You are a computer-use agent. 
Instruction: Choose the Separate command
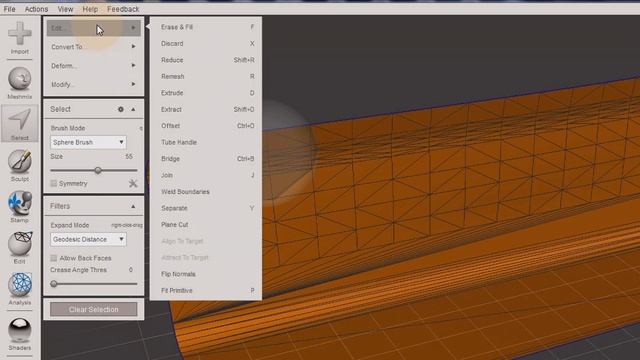(206, 208)
